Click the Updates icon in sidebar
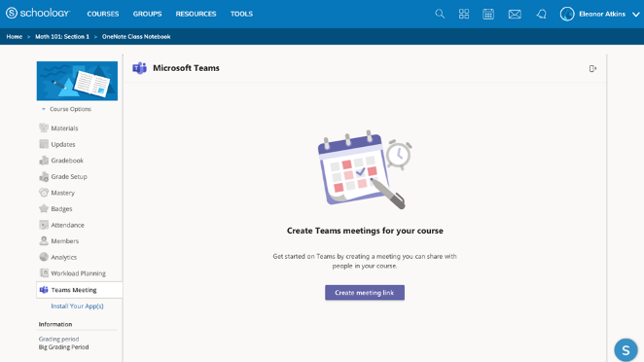 point(44,144)
